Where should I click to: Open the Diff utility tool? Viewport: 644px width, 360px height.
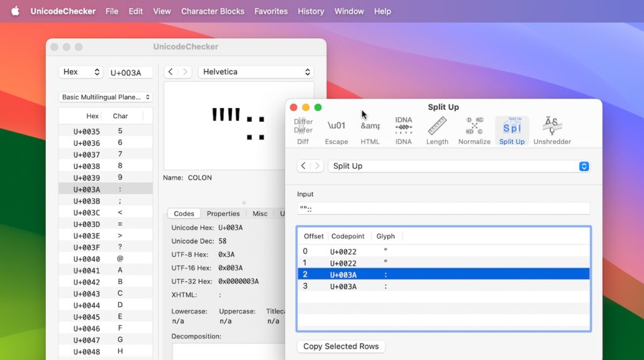pos(303,131)
